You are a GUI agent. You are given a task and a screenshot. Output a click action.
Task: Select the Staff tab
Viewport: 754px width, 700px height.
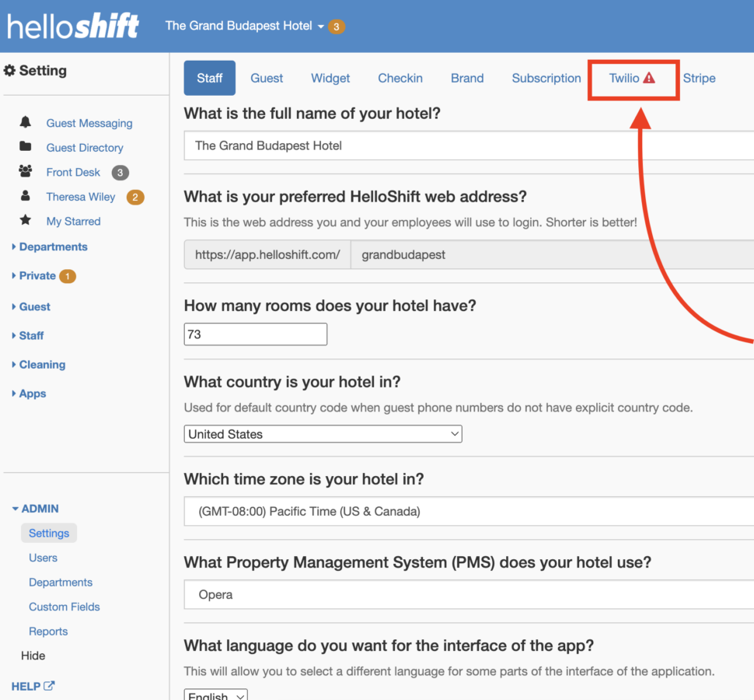pos(210,78)
